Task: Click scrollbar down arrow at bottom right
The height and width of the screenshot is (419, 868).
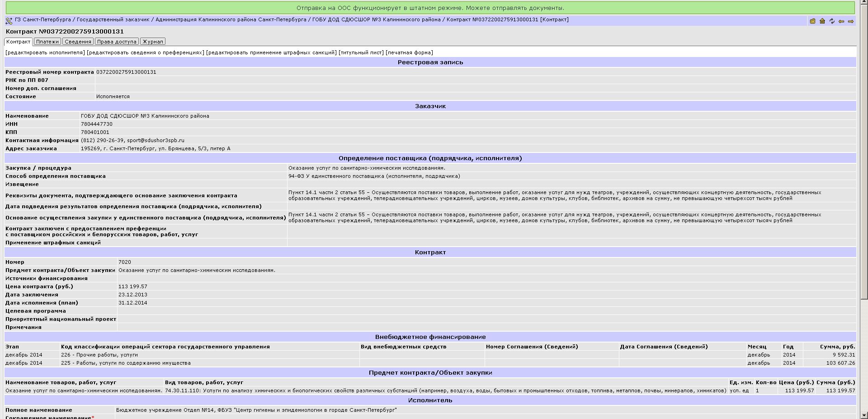Action: (864, 415)
